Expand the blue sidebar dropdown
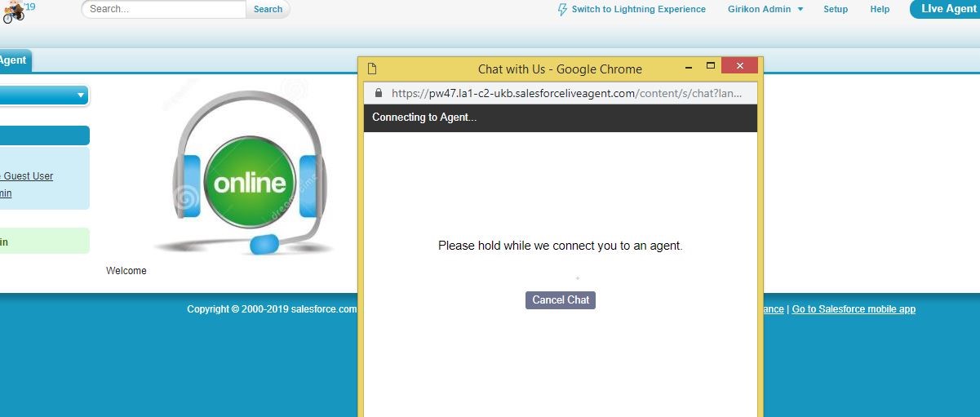The image size is (980, 417). click(44, 95)
